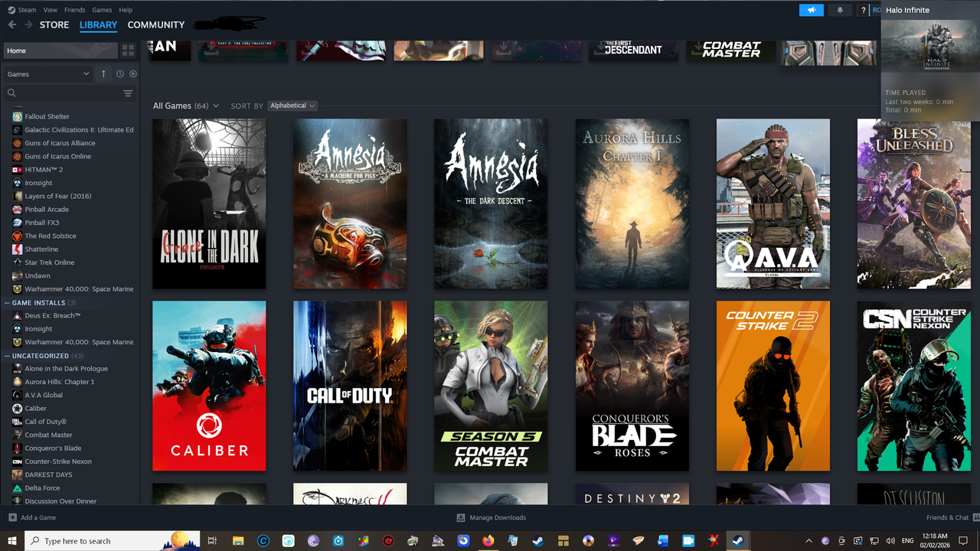This screenshot has width=980, height=551.
Task: Click the taskbar clock showing 12:18 AM
Action: pyautogui.click(x=934, y=540)
